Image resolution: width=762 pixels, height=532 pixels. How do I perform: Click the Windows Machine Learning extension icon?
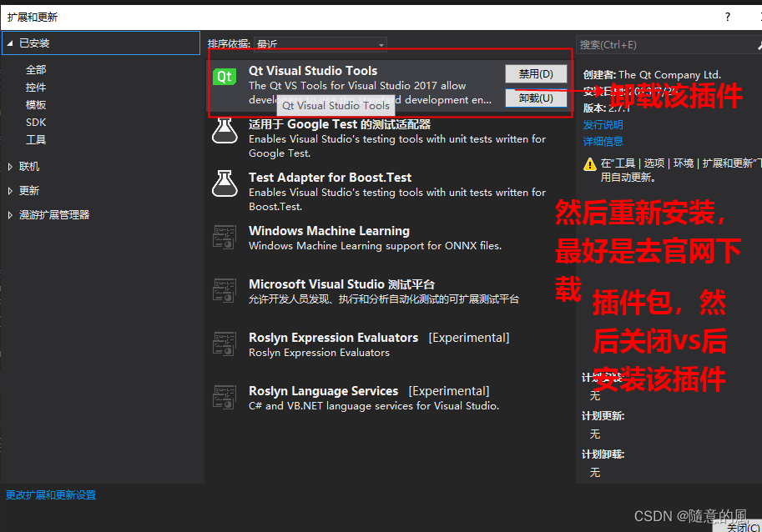(225, 237)
